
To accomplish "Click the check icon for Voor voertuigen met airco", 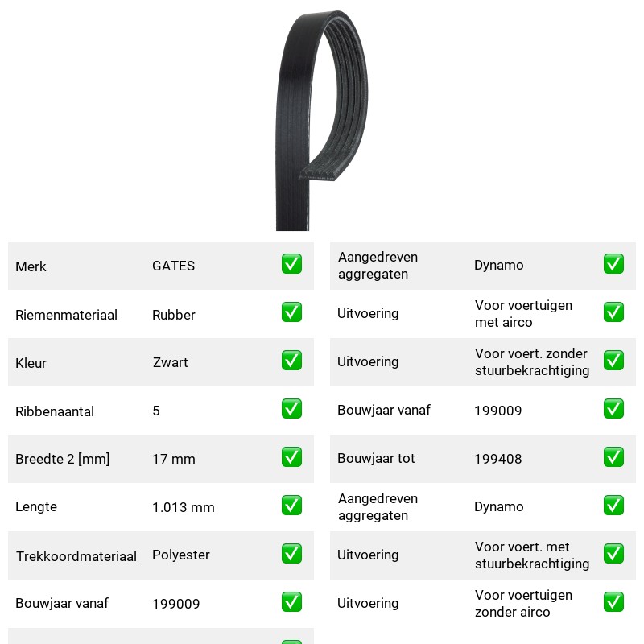I will (x=613, y=312).
